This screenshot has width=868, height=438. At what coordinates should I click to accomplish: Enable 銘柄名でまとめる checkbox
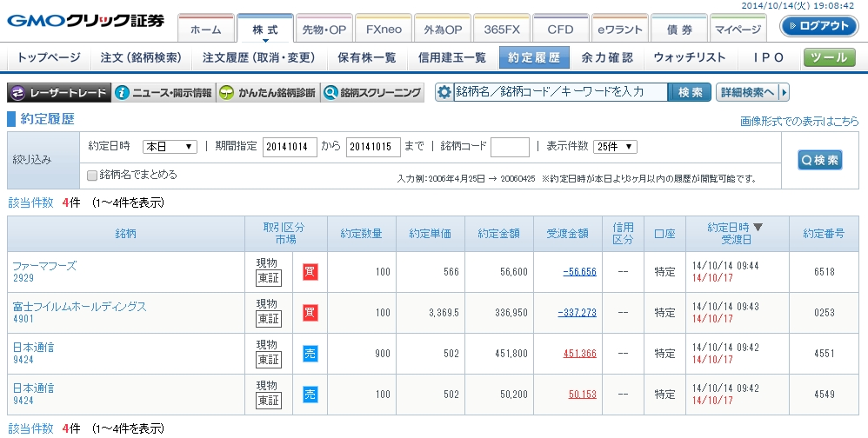(x=92, y=175)
